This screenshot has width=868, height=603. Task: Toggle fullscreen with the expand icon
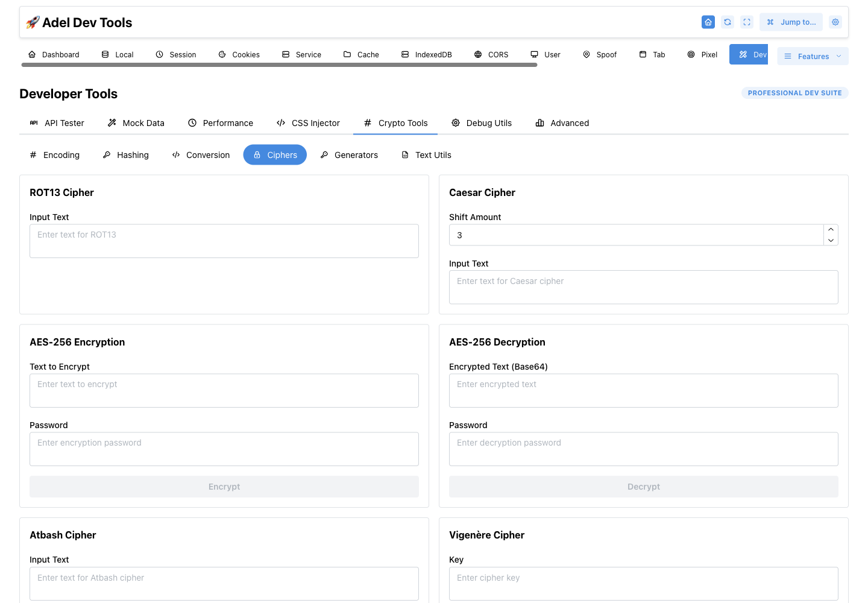pyautogui.click(x=747, y=22)
